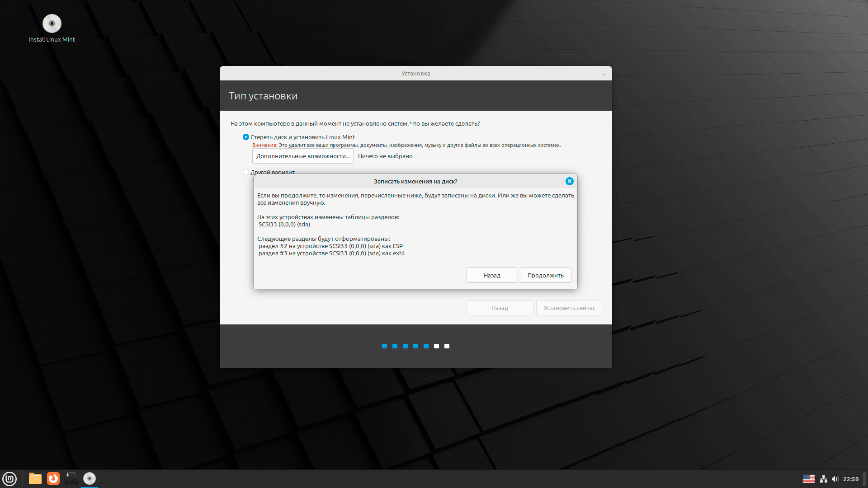Open the network connection tray icon
The height and width of the screenshot is (488, 868).
tap(824, 479)
